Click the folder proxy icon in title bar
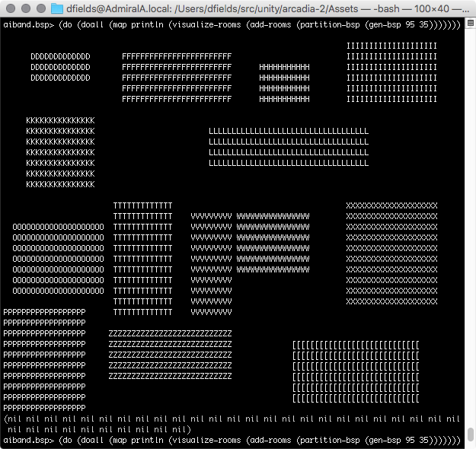 tap(57, 8)
